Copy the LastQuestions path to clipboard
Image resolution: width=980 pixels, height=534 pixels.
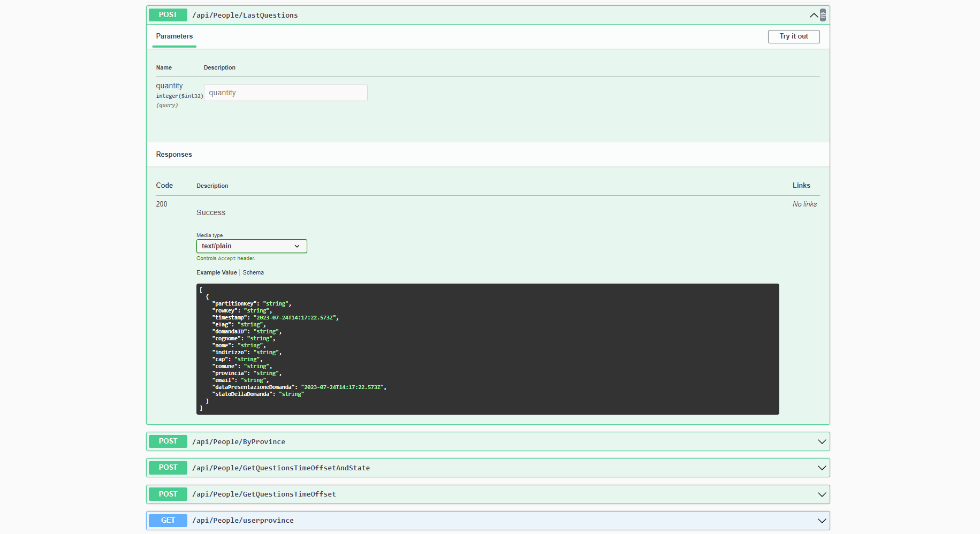(x=823, y=15)
